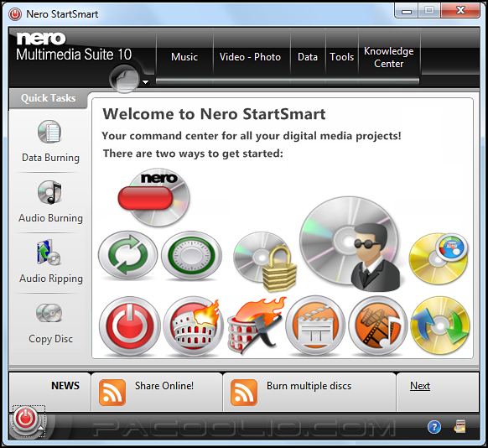Start the Audio Ripping quick task icon

point(49,253)
